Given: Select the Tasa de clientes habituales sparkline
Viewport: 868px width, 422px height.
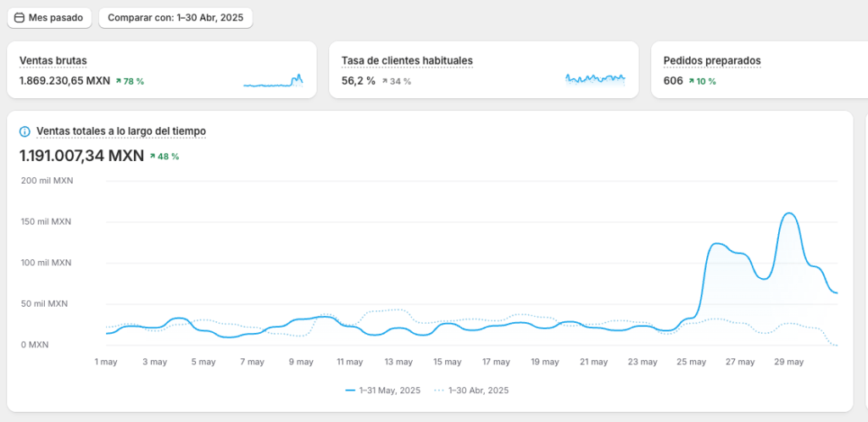Looking at the screenshot, I should click(x=595, y=79).
